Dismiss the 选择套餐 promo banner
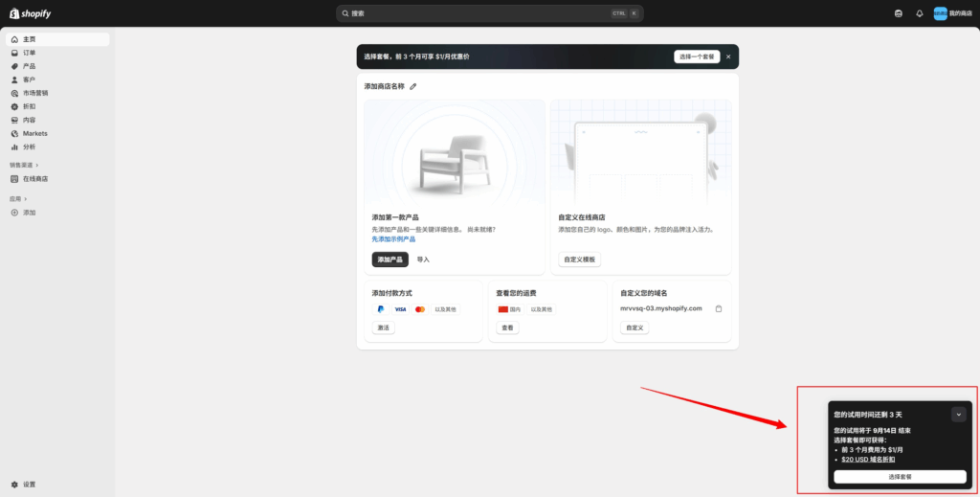This screenshot has height=497, width=980. [x=727, y=56]
